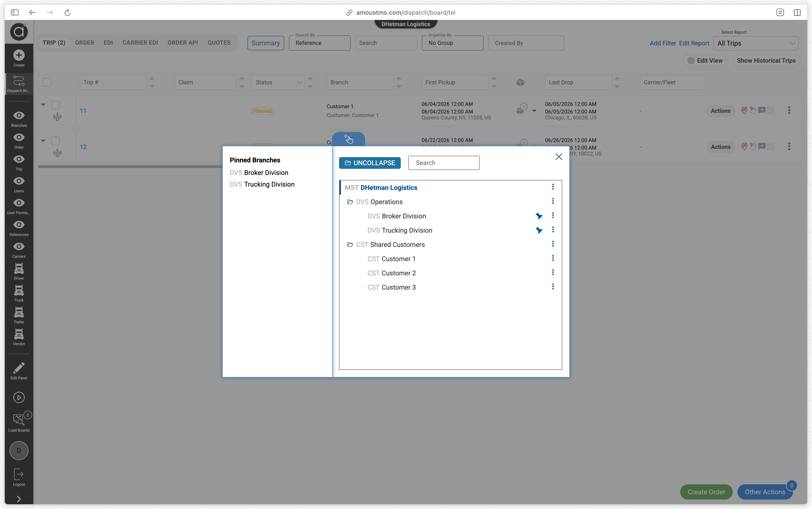Open the Status filter dropdown

278,82
